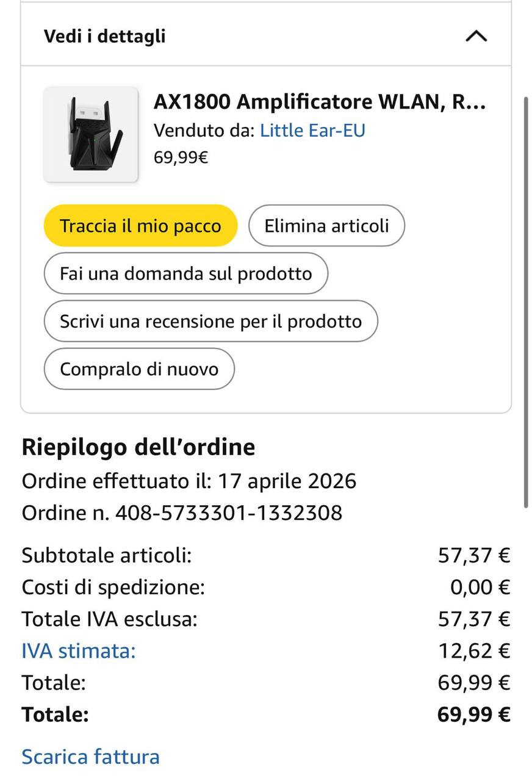Click the vertical scrollbar thumb
The width and height of the screenshot is (532, 781).
pyautogui.click(x=527, y=301)
